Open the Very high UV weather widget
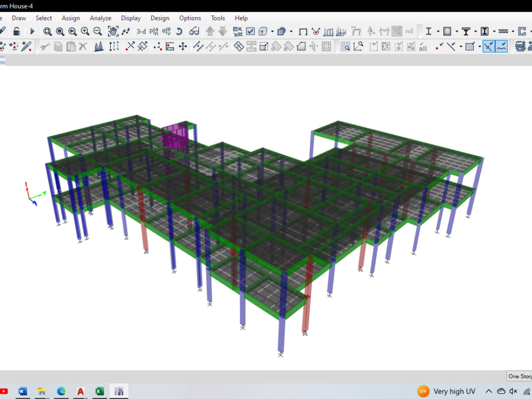 click(x=446, y=391)
